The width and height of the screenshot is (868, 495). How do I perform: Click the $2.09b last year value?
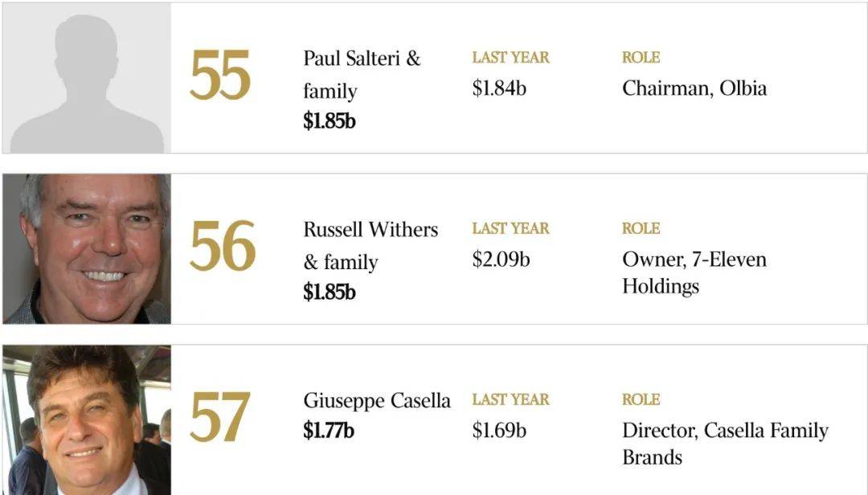point(501,259)
